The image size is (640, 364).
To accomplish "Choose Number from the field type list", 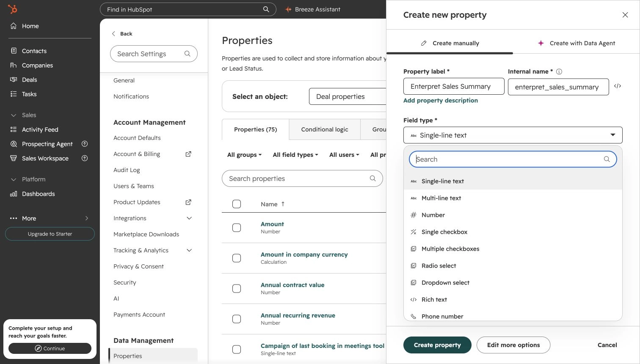I will (513, 215).
